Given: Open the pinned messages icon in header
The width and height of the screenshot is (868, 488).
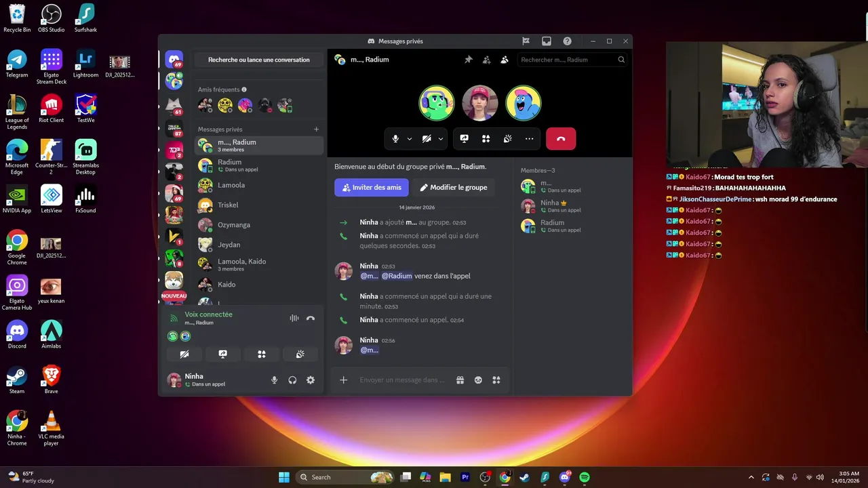Looking at the screenshot, I should click(x=468, y=60).
